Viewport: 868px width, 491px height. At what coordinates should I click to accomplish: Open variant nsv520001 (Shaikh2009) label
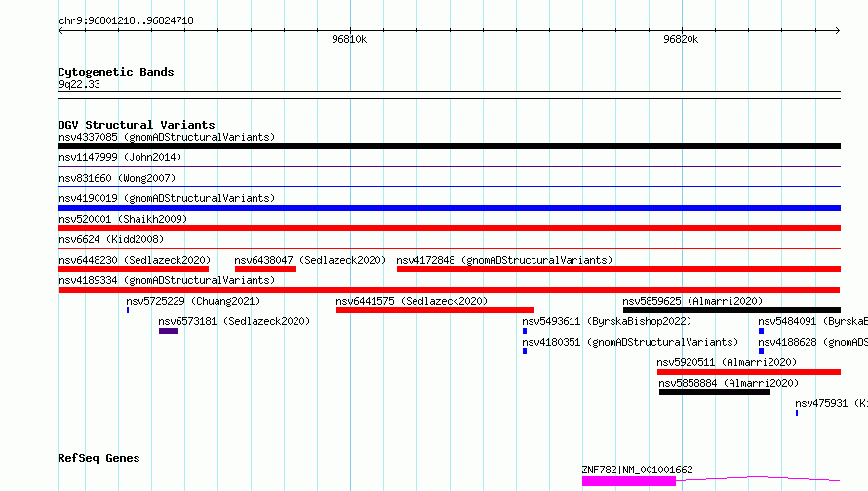[x=123, y=219]
